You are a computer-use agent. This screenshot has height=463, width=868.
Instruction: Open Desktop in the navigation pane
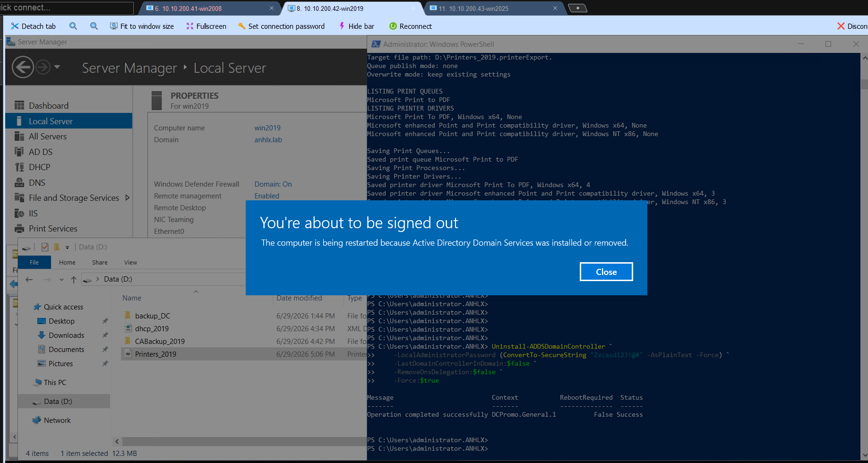tap(61, 321)
